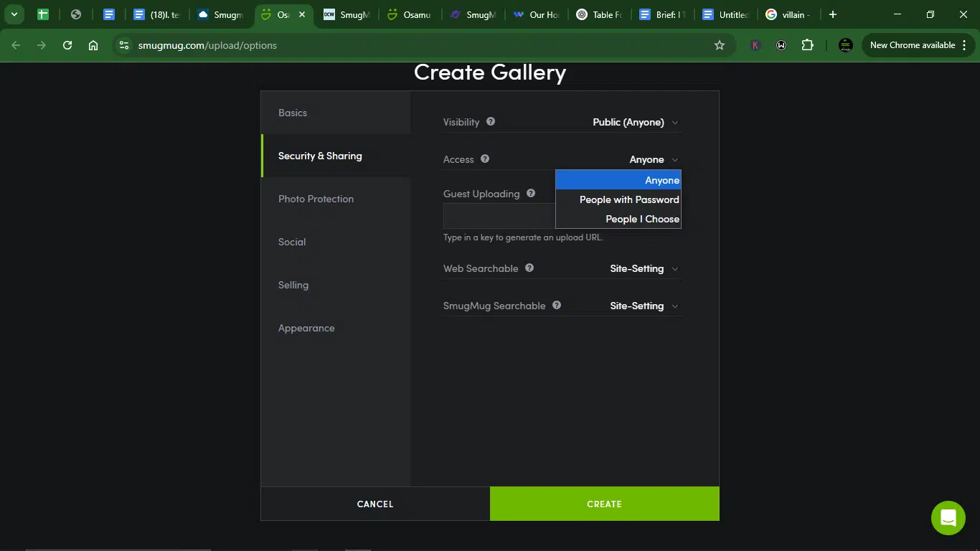
Task: Click the W extension icon
Action: tap(781, 45)
